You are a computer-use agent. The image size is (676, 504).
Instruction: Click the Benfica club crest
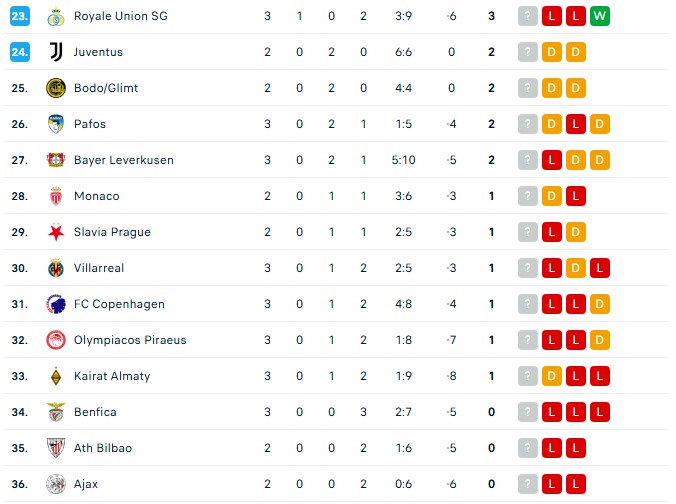tap(55, 412)
